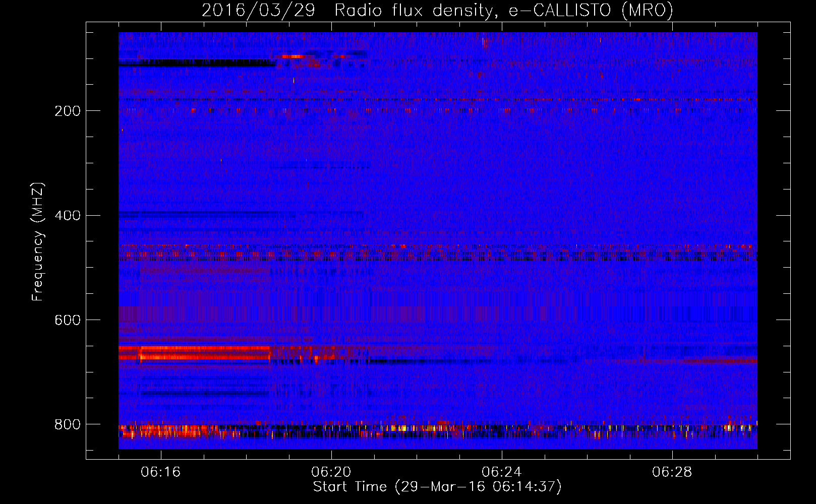Image resolution: width=816 pixels, height=504 pixels.
Task: Click the "800" frequency tick label
Action: pos(68,424)
